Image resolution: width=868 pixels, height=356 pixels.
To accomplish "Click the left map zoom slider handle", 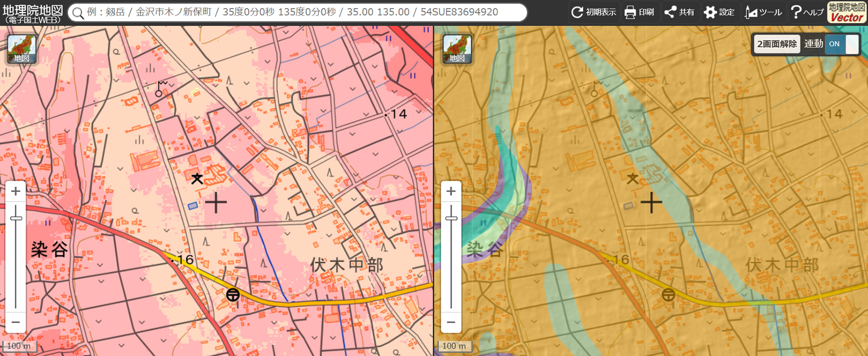I will [x=16, y=219].
